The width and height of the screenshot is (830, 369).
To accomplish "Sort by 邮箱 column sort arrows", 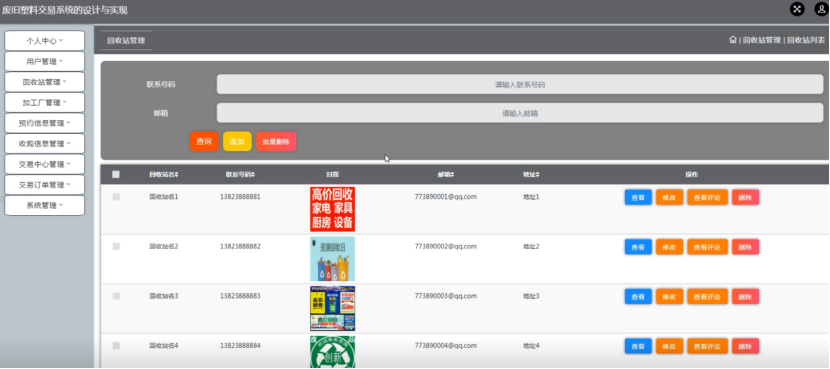I will coord(452,175).
